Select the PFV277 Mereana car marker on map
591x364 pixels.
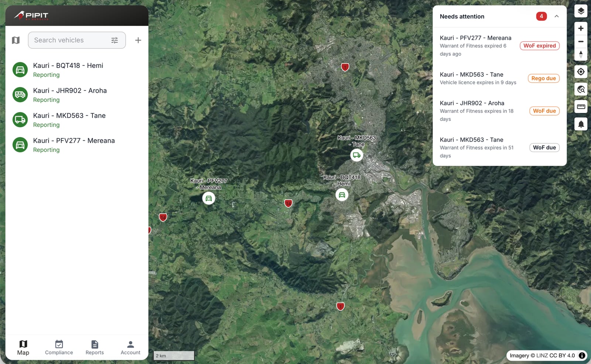tap(209, 198)
